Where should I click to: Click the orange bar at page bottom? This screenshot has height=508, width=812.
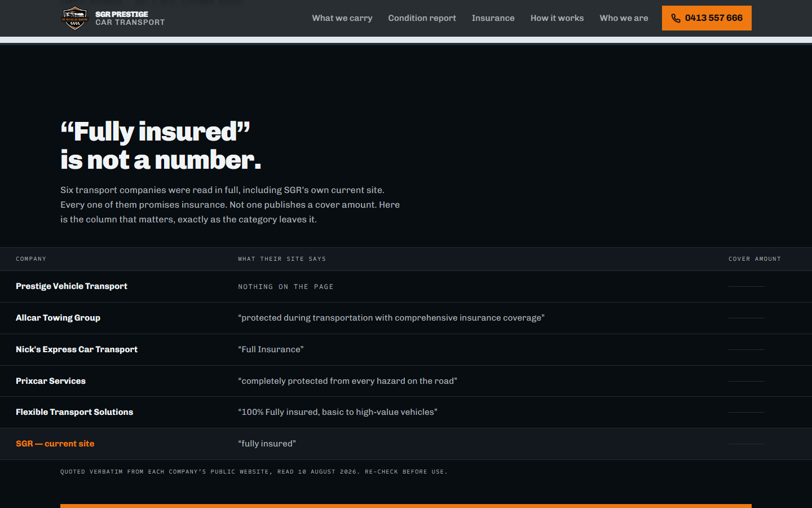click(x=406, y=506)
